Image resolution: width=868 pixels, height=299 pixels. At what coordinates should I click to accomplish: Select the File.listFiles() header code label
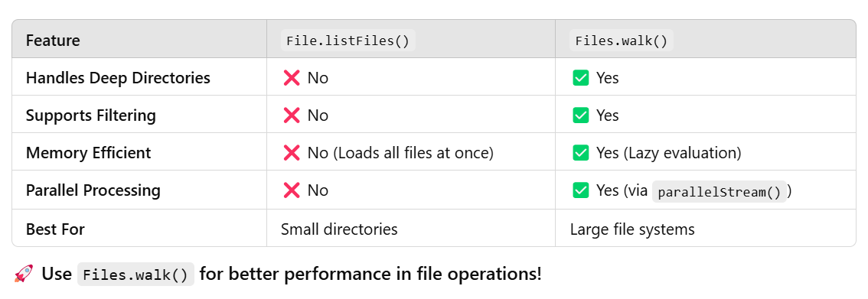pyautogui.click(x=348, y=41)
